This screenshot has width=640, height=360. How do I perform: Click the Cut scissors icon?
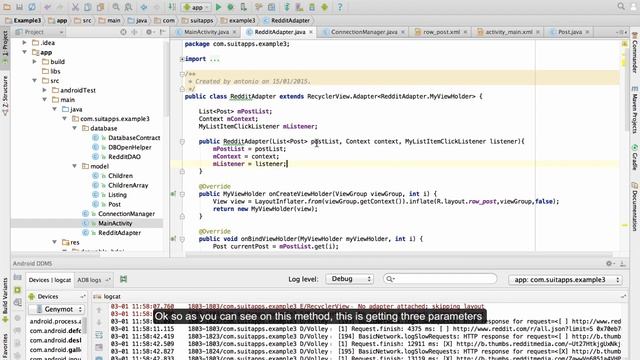[75, 7]
